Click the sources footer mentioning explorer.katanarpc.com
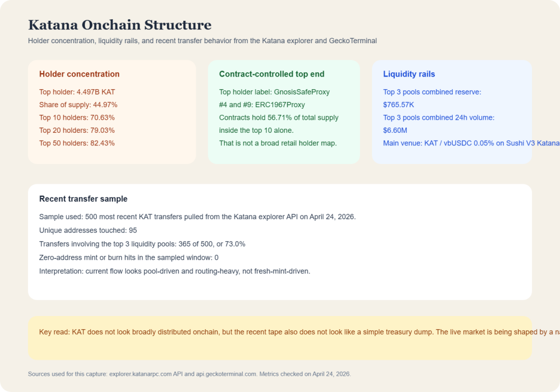The image size is (560, 392). click(x=189, y=374)
